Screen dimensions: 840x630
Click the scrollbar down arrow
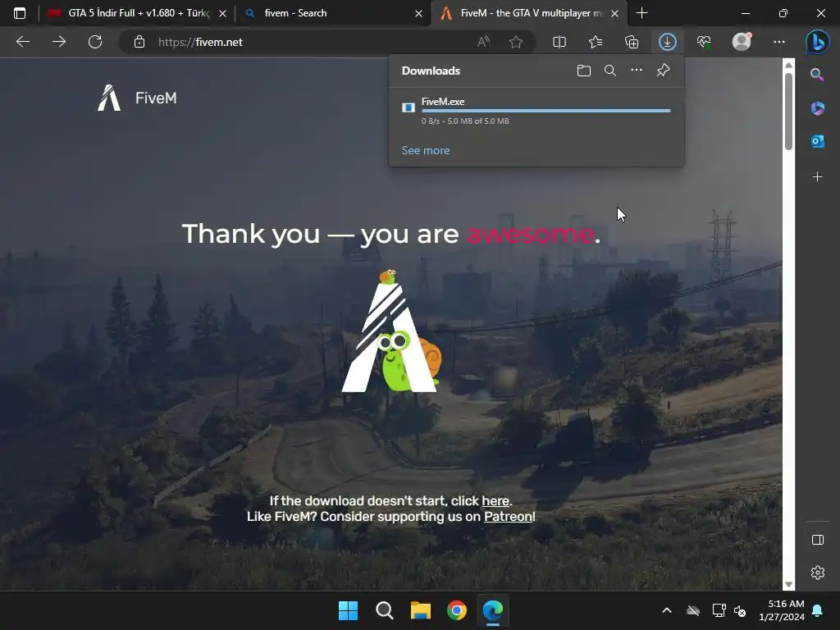(x=788, y=584)
